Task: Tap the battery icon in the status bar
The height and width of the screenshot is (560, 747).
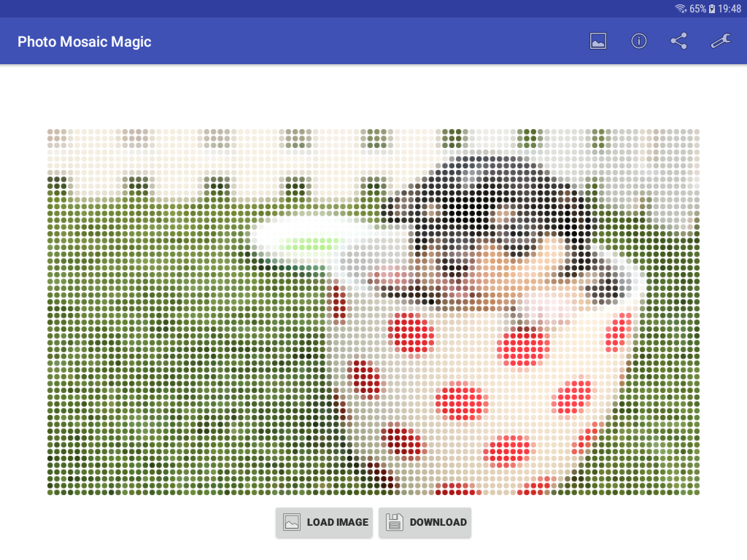Action: pos(712,9)
